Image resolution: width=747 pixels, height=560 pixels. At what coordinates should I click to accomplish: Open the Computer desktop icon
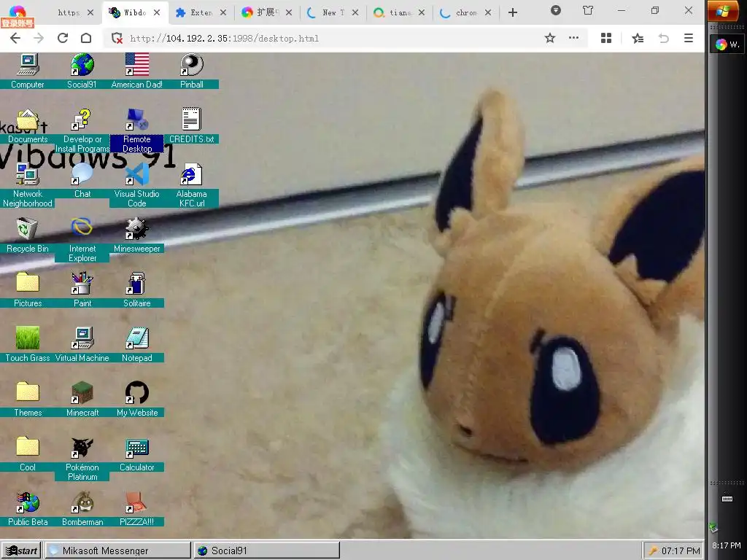tap(28, 71)
